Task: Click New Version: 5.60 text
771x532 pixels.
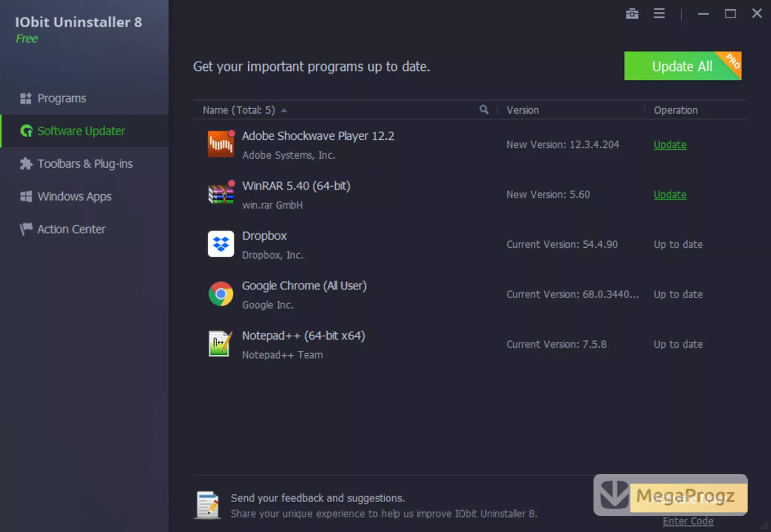Action: point(548,194)
